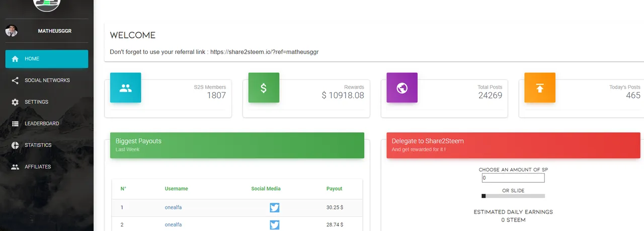Click the Delegate to Share2Steem red header
644x231 pixels.
point(513,145)
